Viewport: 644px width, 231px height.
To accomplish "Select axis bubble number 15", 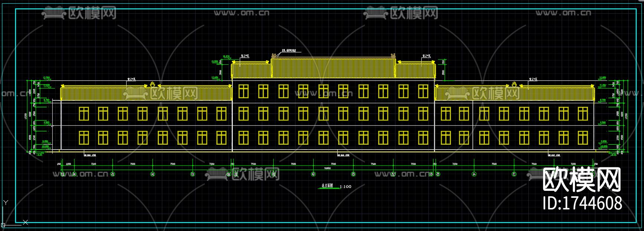I will tap(113, 174).
